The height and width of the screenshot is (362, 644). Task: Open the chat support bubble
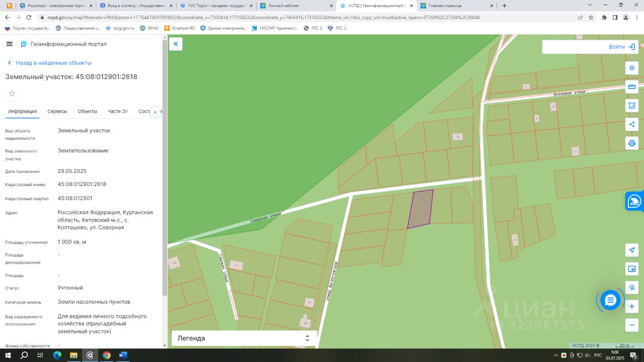(x=610, y=300)
